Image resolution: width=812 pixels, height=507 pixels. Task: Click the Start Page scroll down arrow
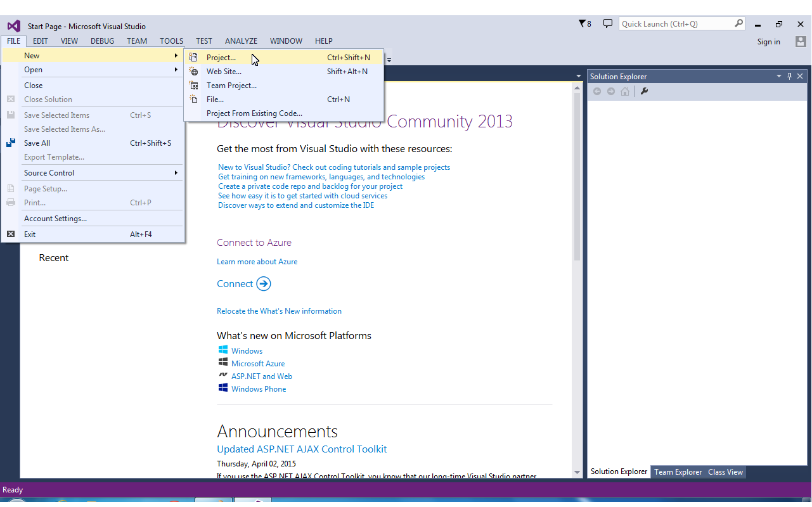click(x=577, y=472)
